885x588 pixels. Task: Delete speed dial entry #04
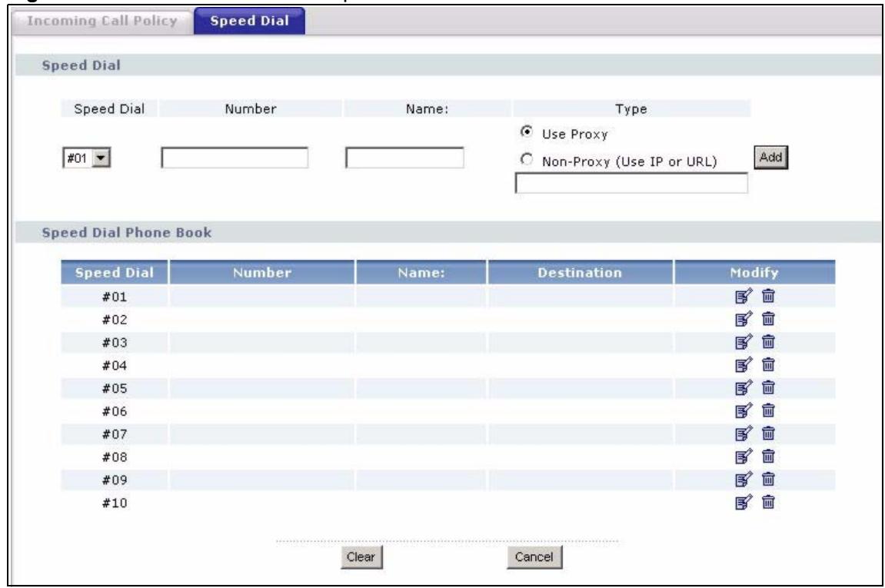click(x=768, y=364)
